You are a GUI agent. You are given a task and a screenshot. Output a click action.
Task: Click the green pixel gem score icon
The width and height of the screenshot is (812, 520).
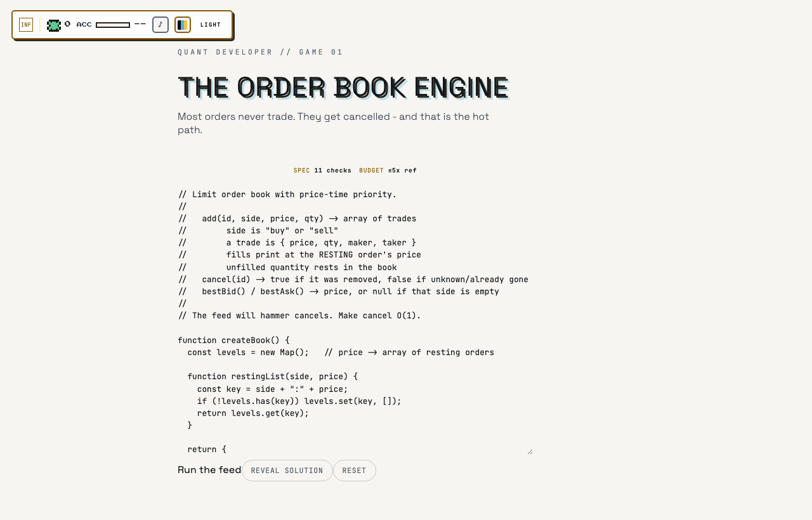54,25
